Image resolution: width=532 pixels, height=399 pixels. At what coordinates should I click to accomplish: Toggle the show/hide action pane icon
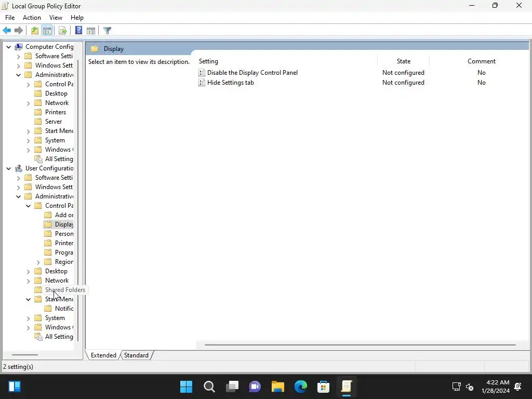point(91,31)
